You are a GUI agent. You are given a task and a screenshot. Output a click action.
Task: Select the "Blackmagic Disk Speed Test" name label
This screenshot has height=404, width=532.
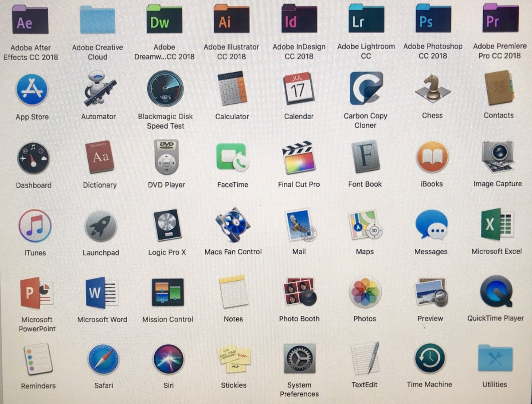(x=165, y=122)
